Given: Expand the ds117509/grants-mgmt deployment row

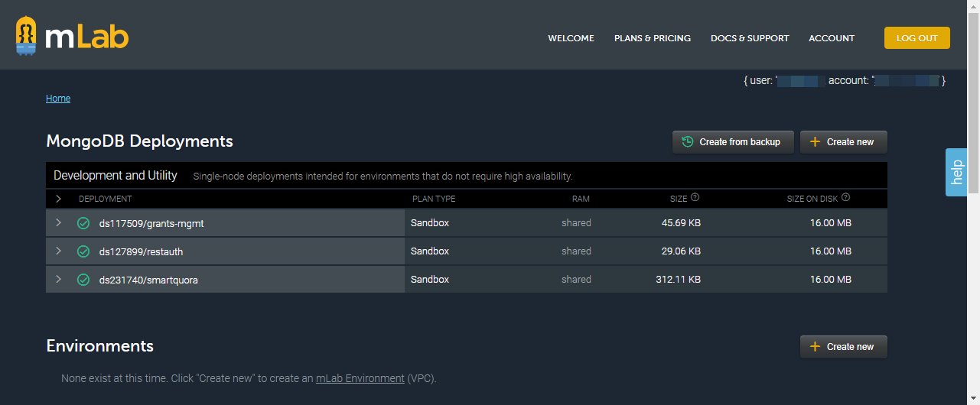Looking at the screenshot, I should (x=58, y=223).
